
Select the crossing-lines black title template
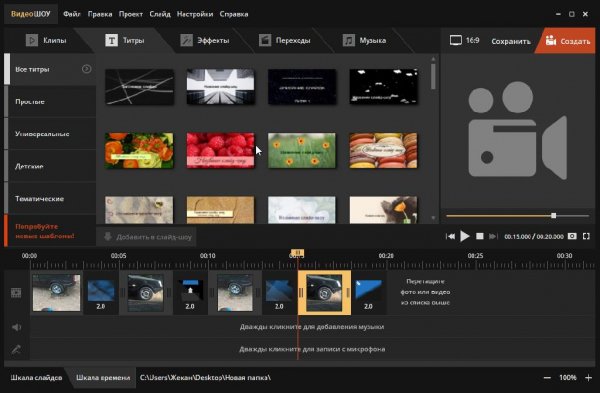(x=139, y=87)
